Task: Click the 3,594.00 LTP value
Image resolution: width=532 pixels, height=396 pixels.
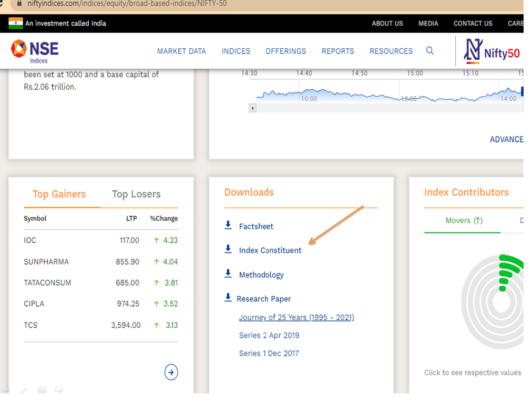Action: (x=126, y=325)
